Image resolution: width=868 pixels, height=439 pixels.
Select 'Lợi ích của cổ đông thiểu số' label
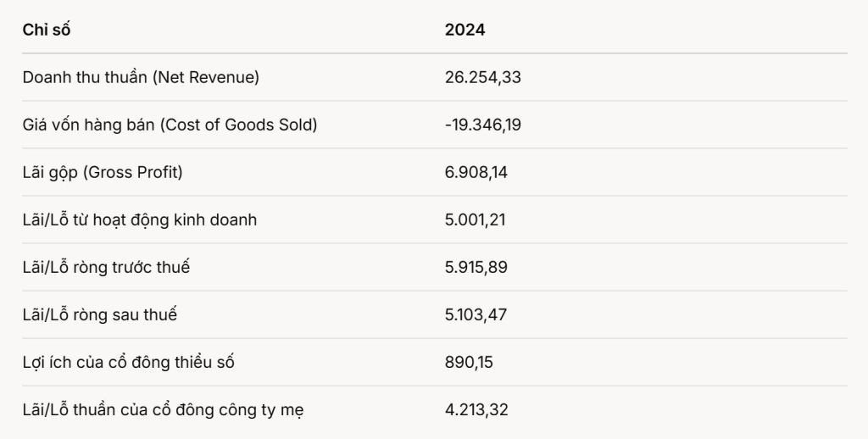[x=129, y=363]
